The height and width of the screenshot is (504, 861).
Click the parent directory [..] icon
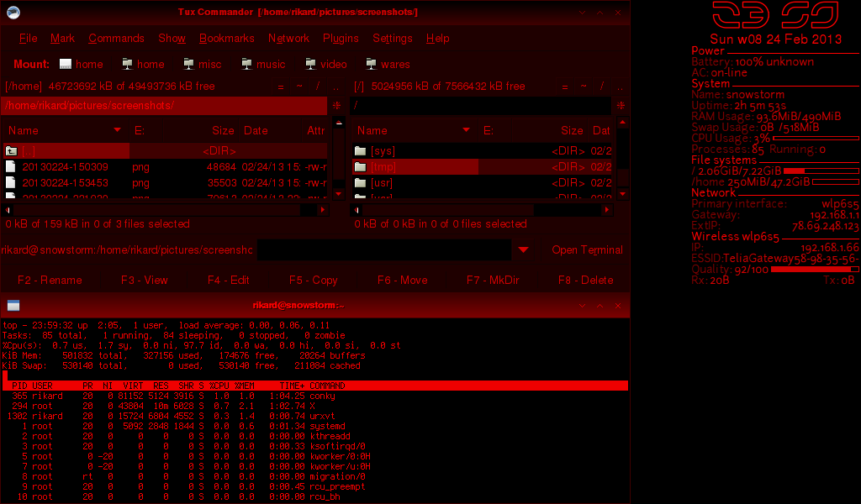click(11, 151)
